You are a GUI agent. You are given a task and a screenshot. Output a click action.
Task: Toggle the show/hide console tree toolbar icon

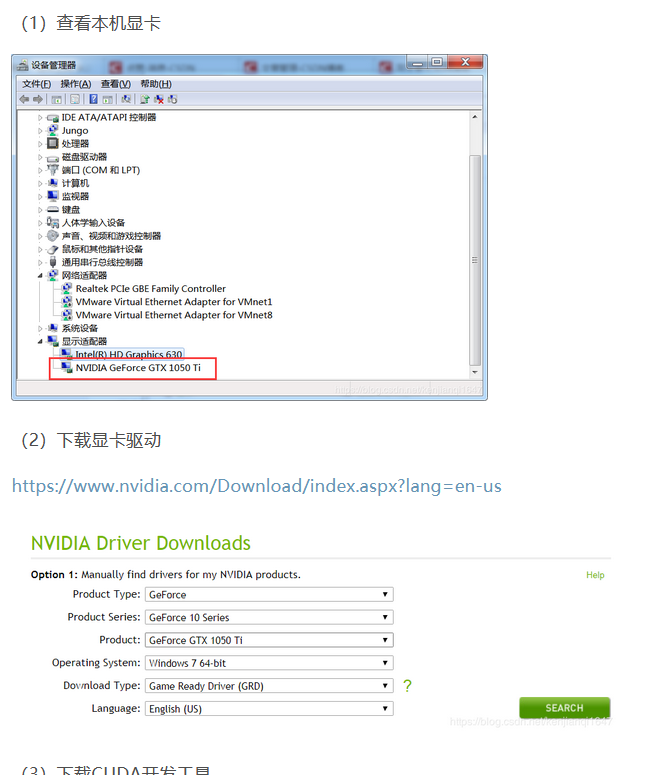point(56,99)
